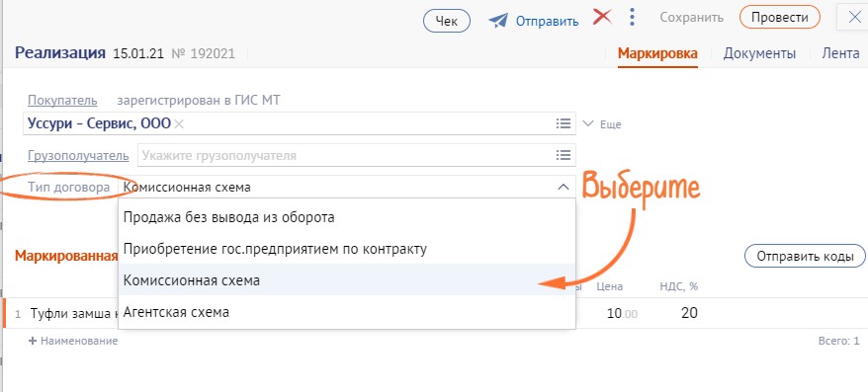Click the plus Наименование add row
The image size is (868, 392).
click(73, 341)
